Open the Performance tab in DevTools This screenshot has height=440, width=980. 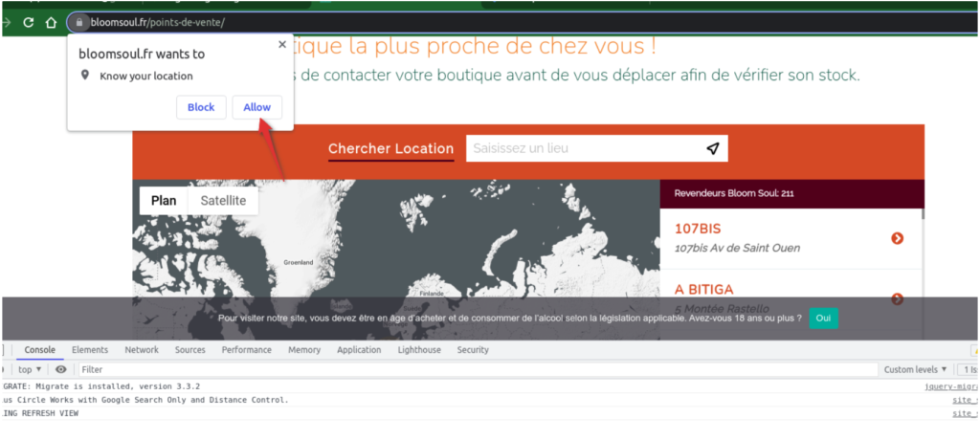pyautogui.click(x=246, y=350)
